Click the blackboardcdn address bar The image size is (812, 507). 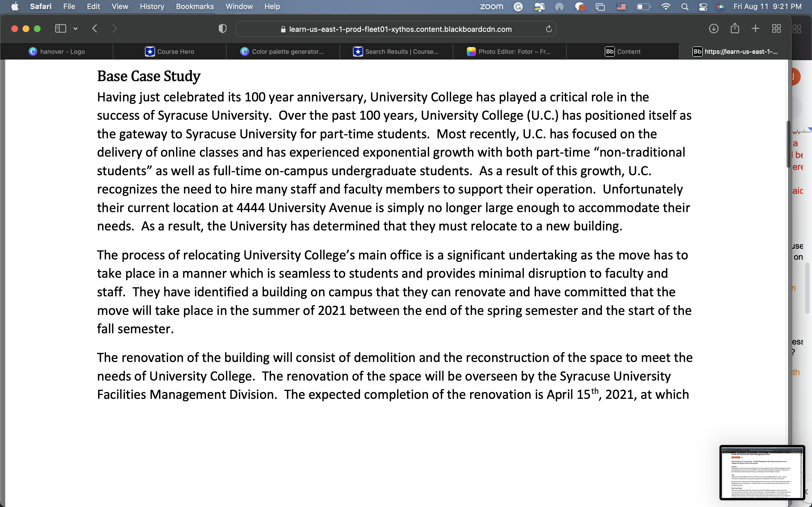click(x=396, y=29)
